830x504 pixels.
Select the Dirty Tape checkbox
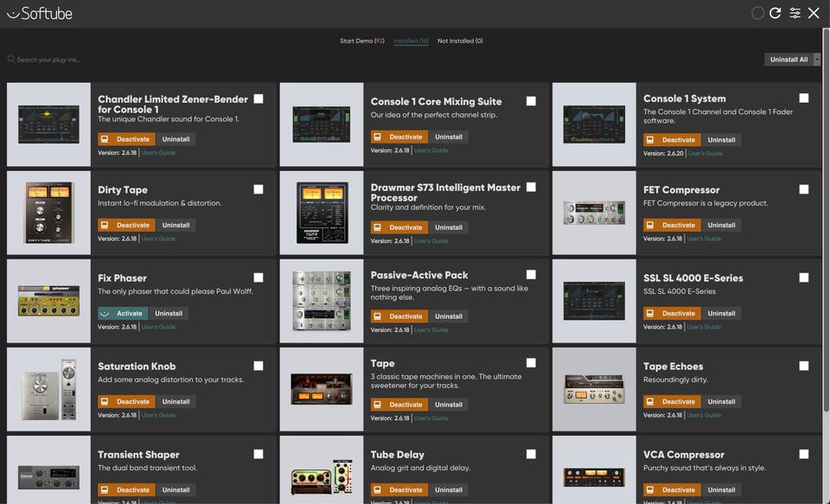259,189
